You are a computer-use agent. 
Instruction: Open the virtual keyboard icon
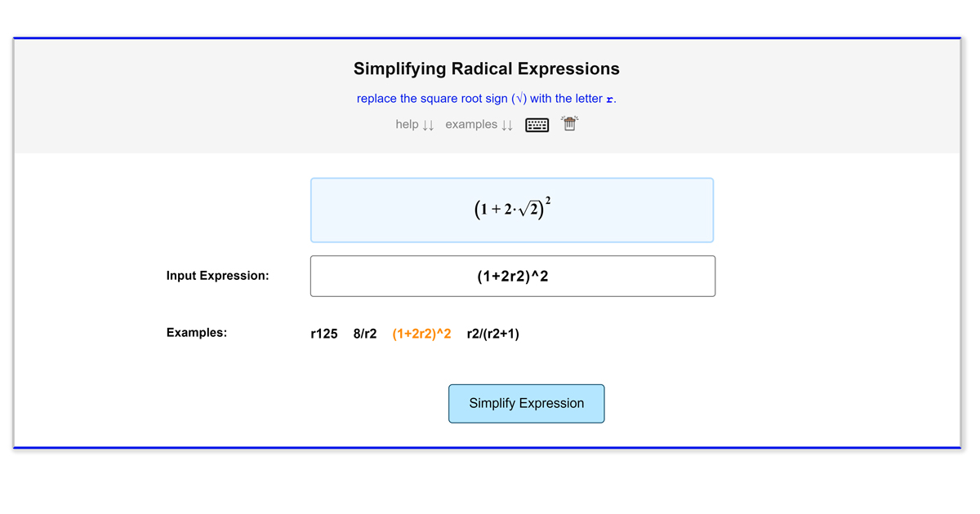pos(537,125)
